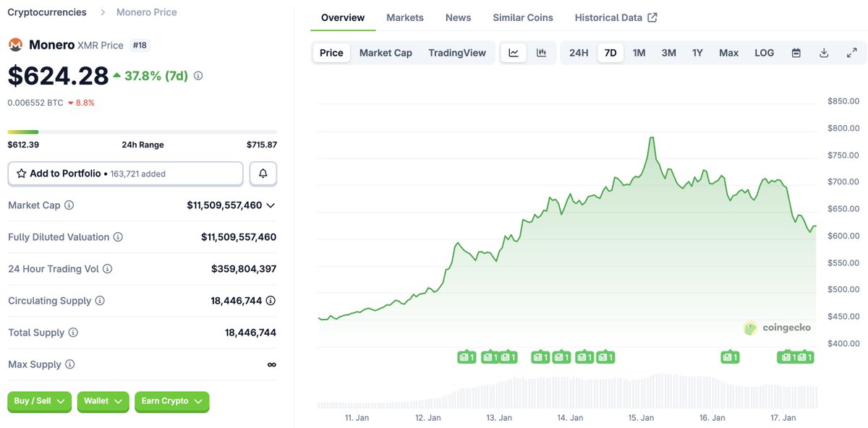Click the news marker near 16. Jan

pos(730,356)
